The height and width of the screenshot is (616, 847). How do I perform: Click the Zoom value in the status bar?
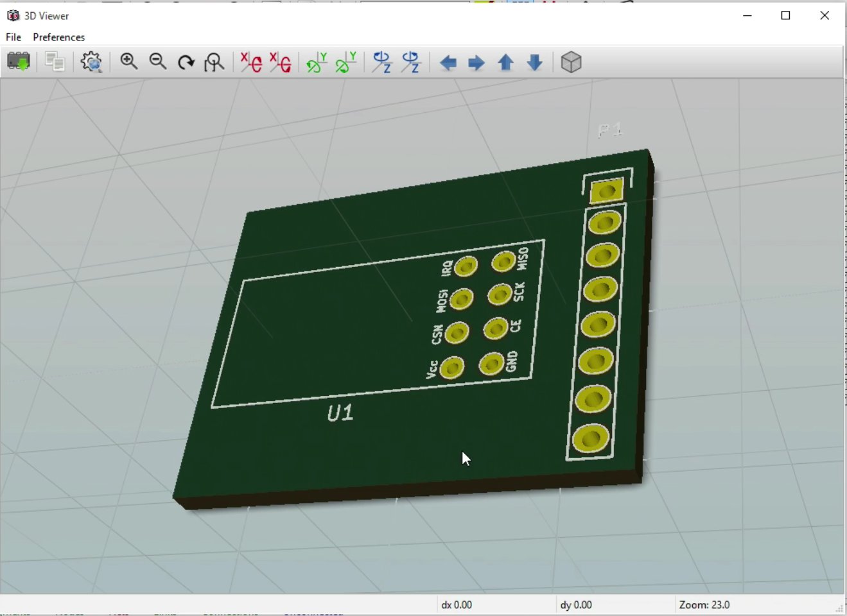pos(704,604)
